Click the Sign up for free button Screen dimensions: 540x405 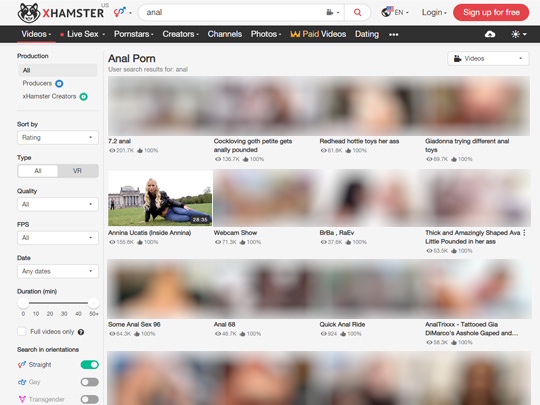tap(491, 12)
